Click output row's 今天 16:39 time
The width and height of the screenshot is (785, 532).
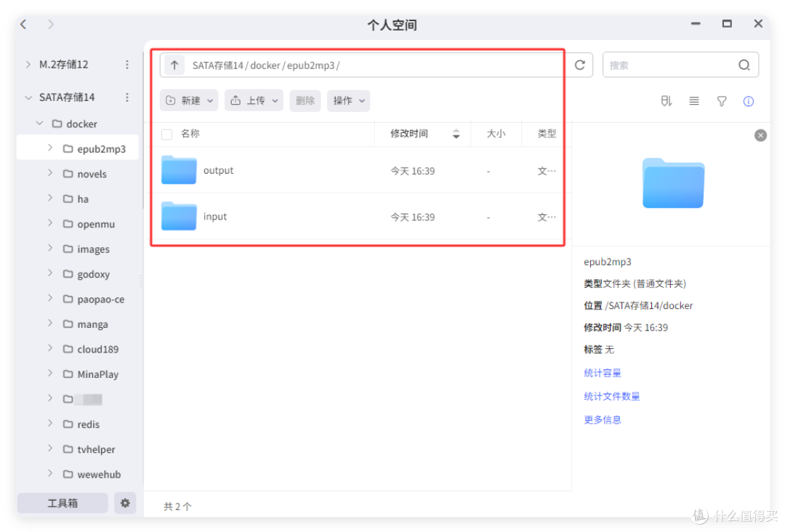click(x=413, y=172)
